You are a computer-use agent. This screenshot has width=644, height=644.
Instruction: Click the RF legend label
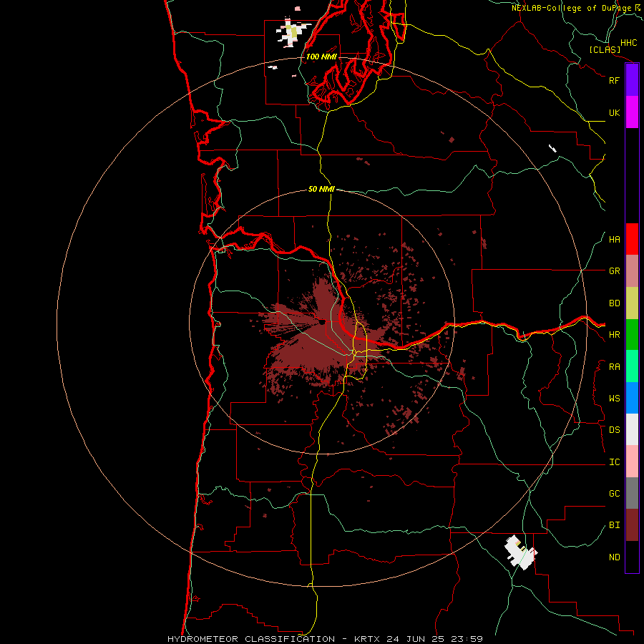coord(615,80)
